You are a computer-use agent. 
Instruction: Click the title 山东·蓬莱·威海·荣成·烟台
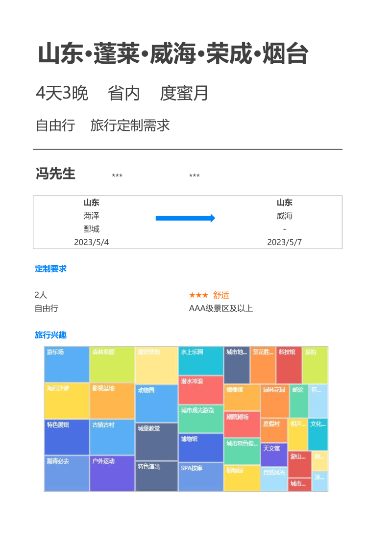[x=173, y=54]
